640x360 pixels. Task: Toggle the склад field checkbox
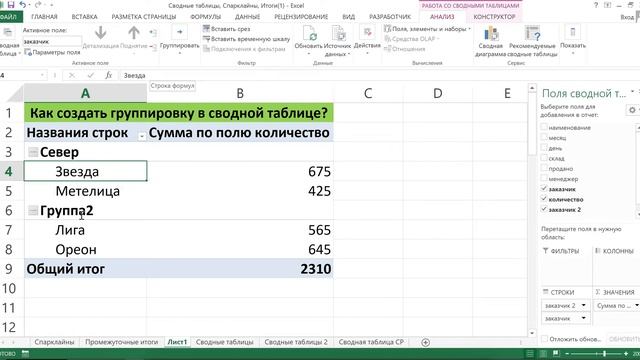(x=544, y=158)
